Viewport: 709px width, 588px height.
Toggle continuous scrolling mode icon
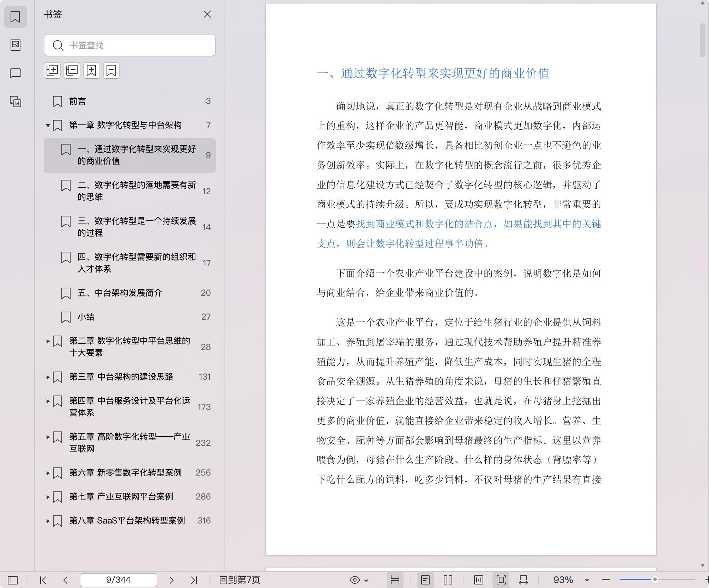pos(395,580)
